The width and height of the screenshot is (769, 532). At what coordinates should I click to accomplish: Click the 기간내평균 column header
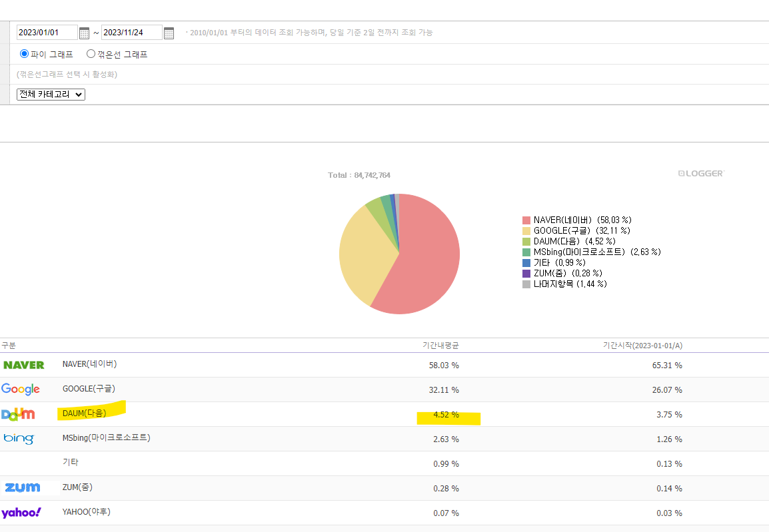(x=440, y=346)
